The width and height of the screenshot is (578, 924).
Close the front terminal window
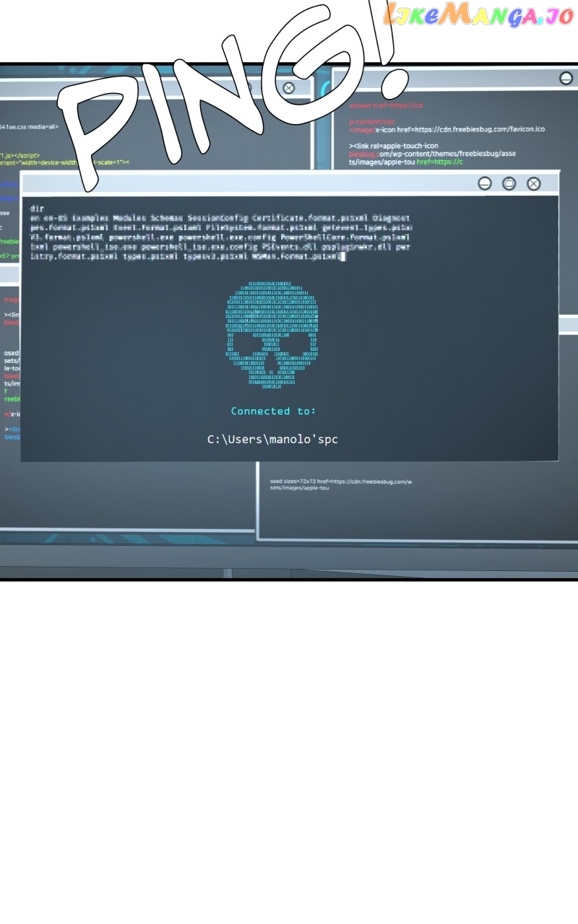click(x=534, y=183)
